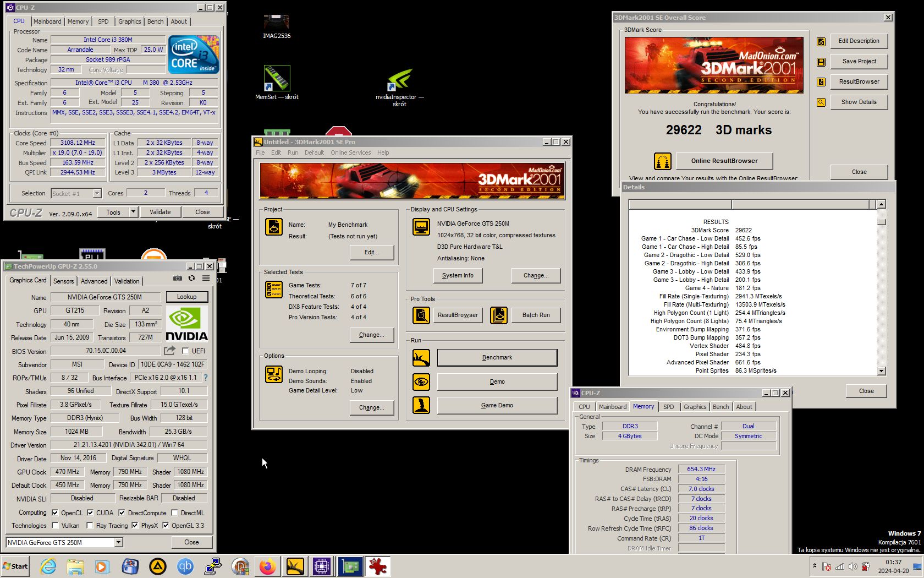Open the nvidiaInspector desktop shortcut

pyautogui.click(x=400, y=87)
